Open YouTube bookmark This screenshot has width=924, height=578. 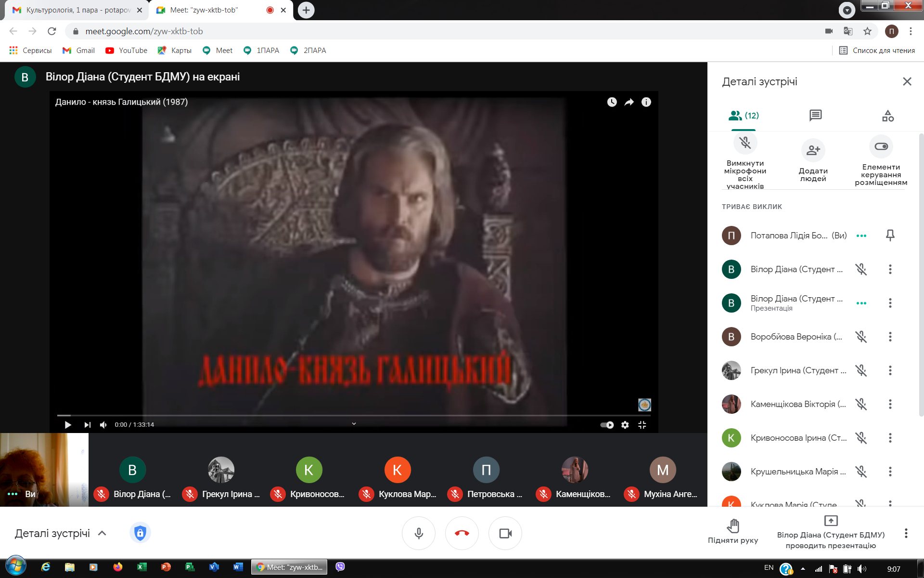pyautogui.click(x=127, y=51)
